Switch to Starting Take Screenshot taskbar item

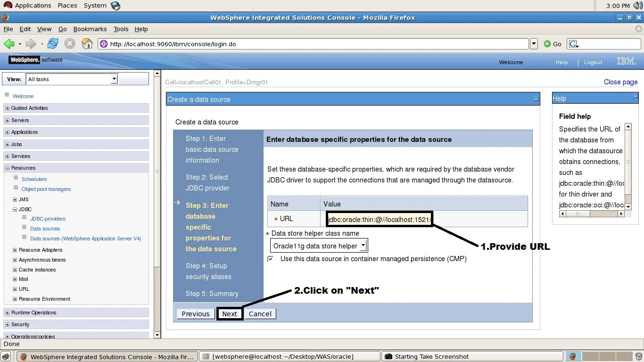point(472,357)
